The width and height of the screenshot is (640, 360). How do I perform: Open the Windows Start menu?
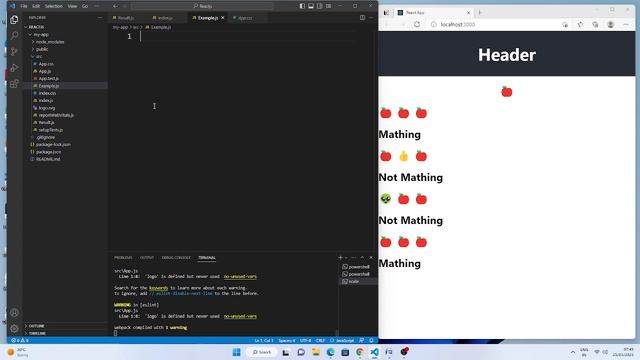[x=236, y=352]
